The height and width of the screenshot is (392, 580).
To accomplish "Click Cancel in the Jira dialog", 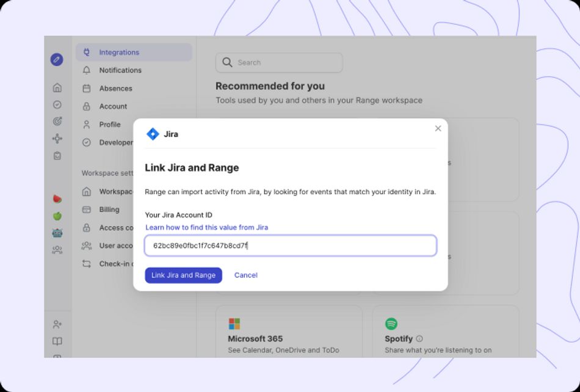I will coord(245,275).
